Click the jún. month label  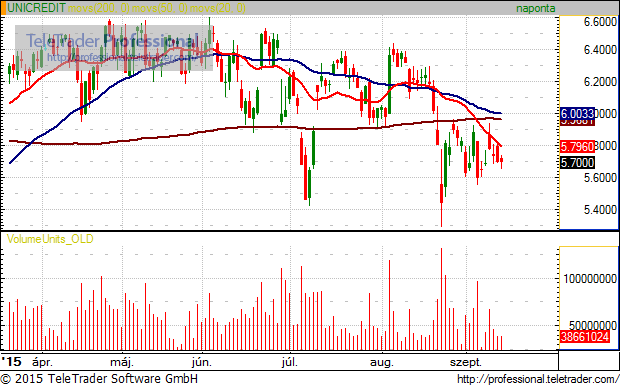point(202,362)
